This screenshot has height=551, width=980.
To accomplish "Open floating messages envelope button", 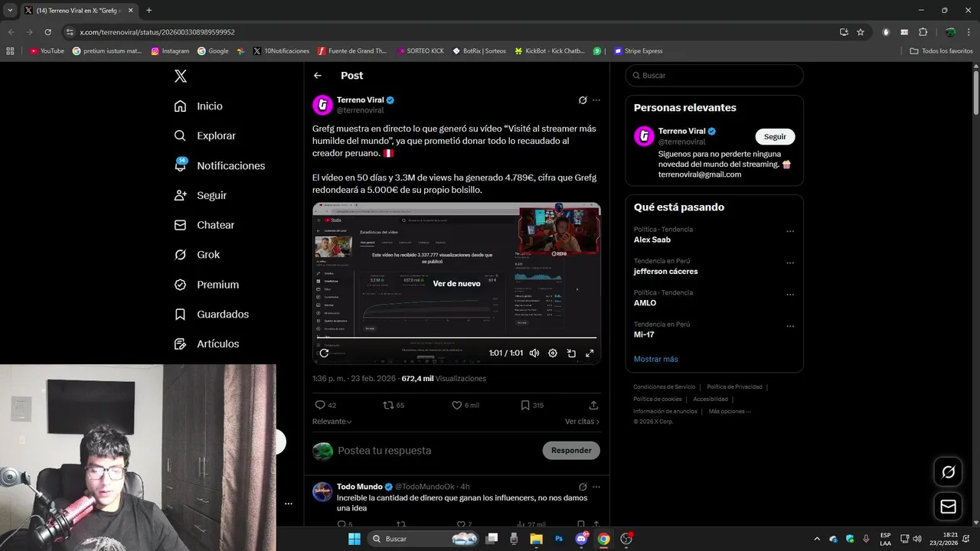I will [949, 507].
